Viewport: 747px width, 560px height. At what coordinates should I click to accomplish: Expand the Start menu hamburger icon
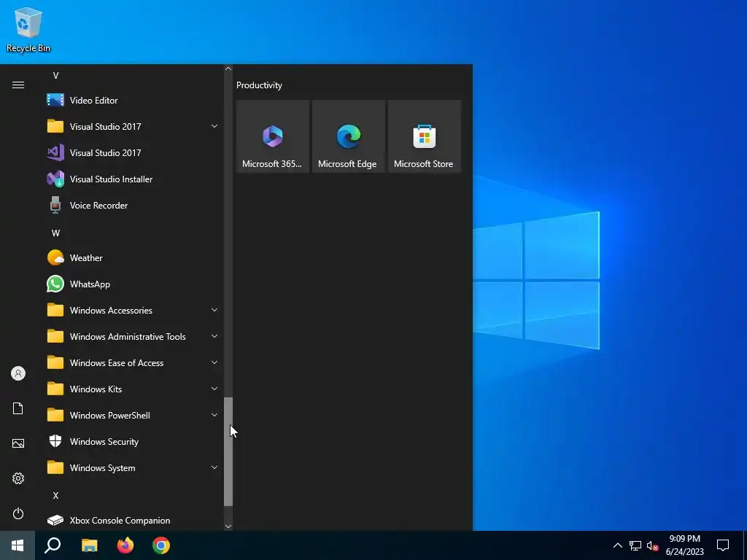click(18, 85)
